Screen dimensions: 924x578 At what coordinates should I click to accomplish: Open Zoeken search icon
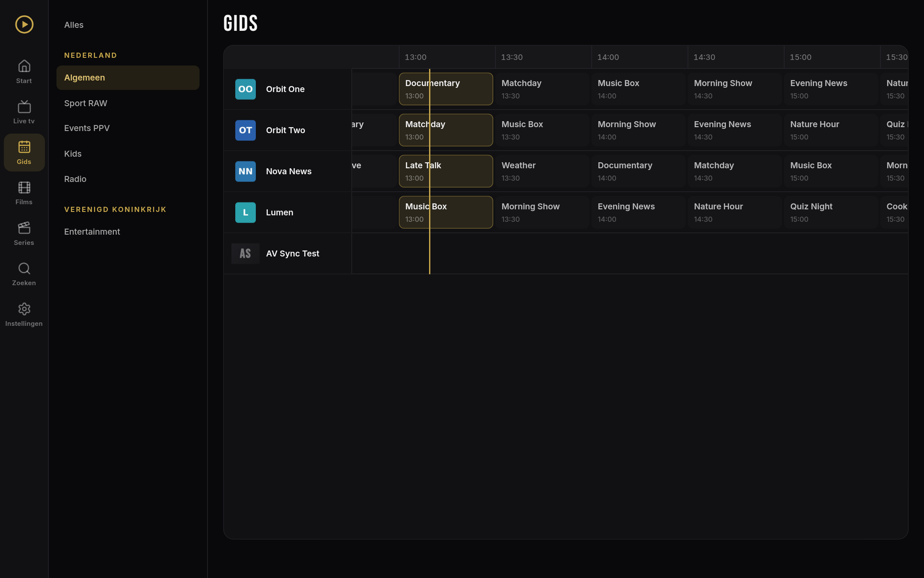pos(24,268)
